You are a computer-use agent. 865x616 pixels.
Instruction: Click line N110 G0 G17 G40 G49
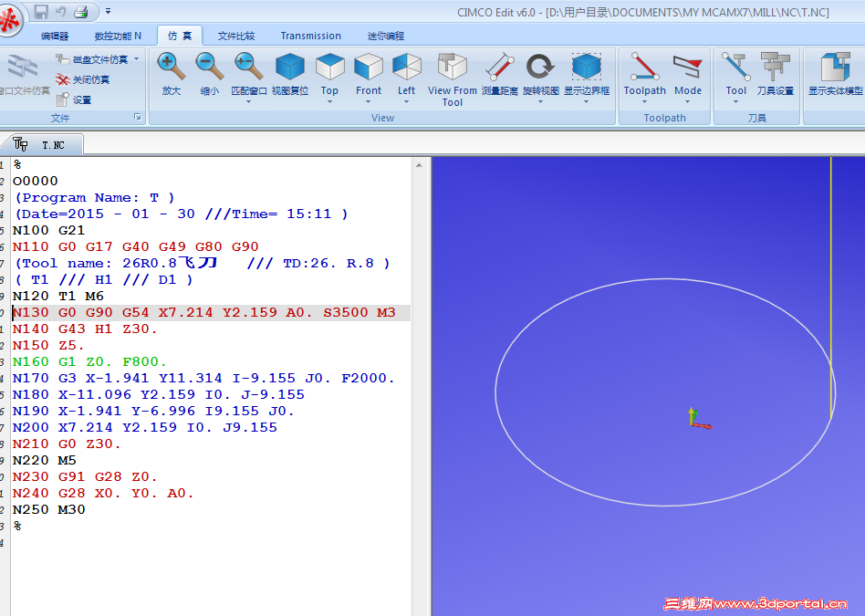tap(135, 246)
